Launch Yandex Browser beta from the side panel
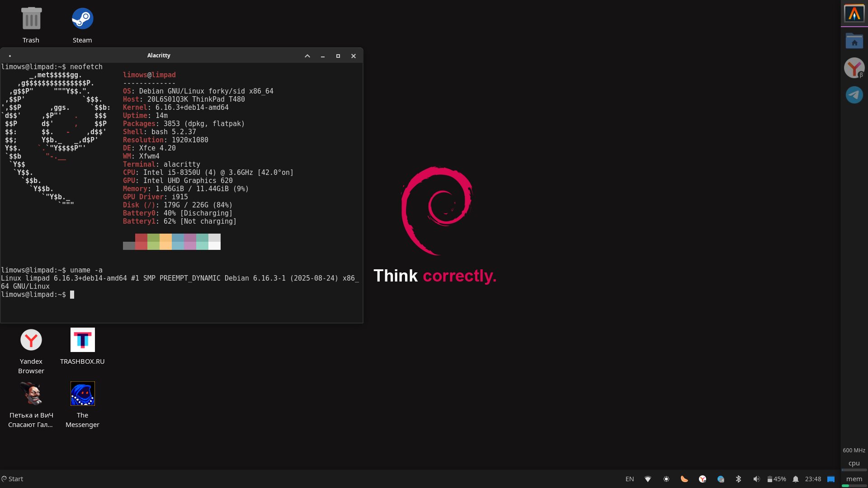This screenshot has height=488, width=868. coord(854,68)
